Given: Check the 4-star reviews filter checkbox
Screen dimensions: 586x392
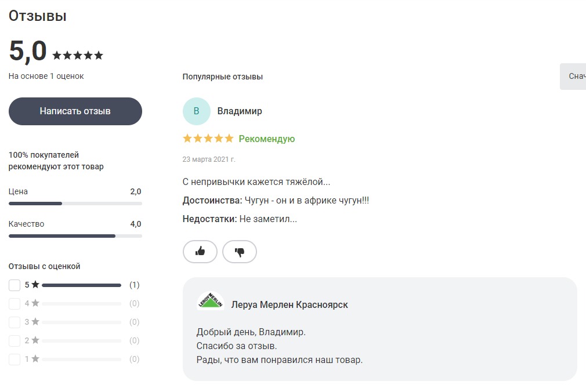Looking at the screenshot, I should click(14, 303).
